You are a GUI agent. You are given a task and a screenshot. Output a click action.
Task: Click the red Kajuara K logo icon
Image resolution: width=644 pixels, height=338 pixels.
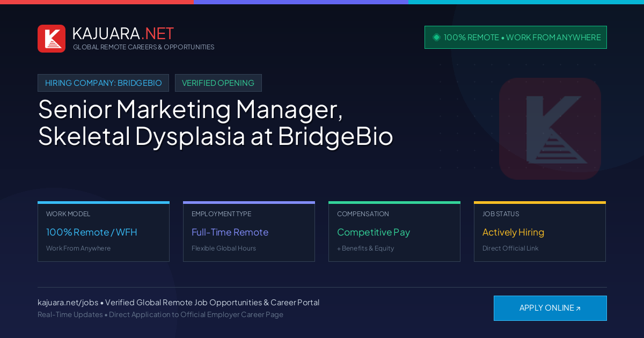click(52, 39)
